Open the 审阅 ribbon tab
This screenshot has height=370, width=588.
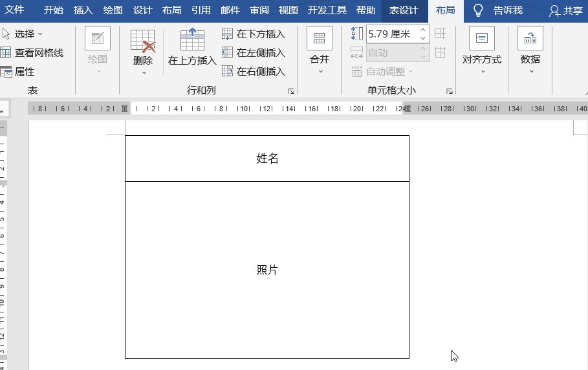(x=259, y=10)
